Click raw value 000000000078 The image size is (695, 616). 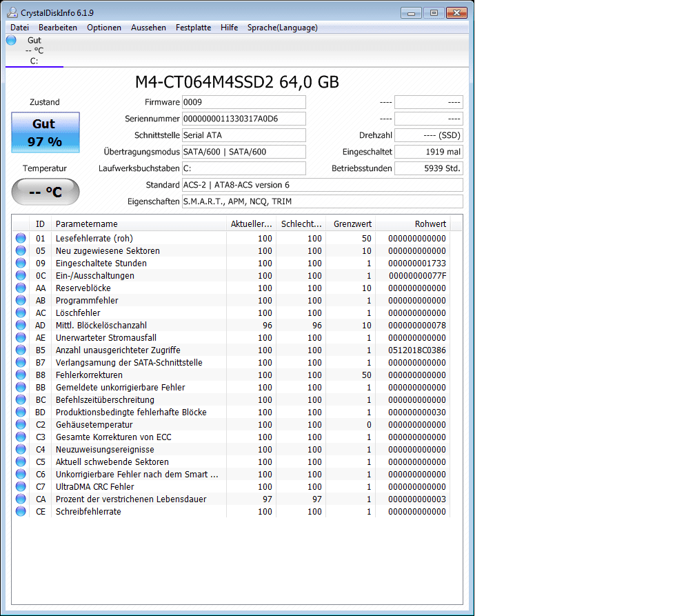pyautogui.click(x=417, y=325)
